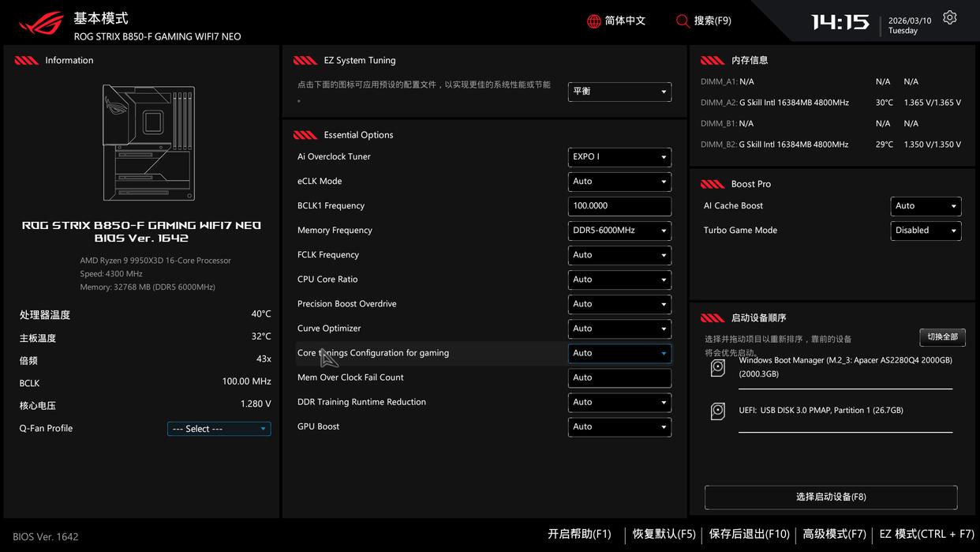Image resolution: width=980 pixels, height=552 pixels.
Task: Click 开启帮助(F1)
Action: pyautogui.click(x=579, y=535)
